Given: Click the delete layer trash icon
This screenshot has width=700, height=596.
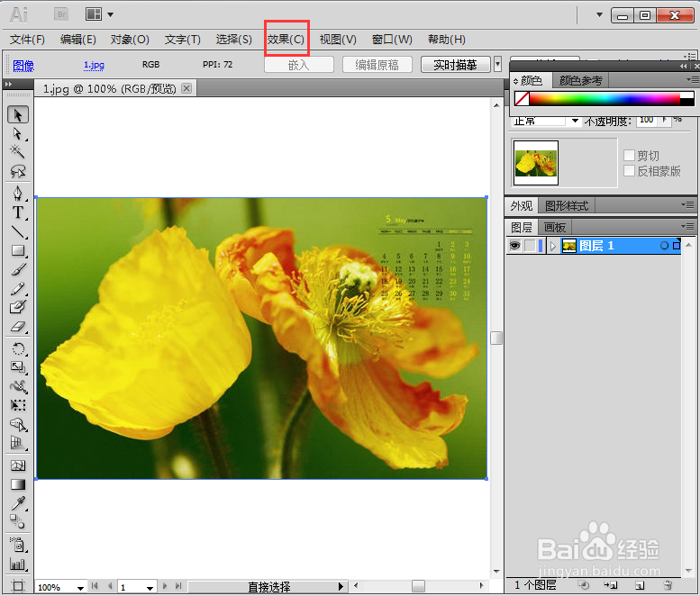Looking at the screenshot, I should pos(668,585).
